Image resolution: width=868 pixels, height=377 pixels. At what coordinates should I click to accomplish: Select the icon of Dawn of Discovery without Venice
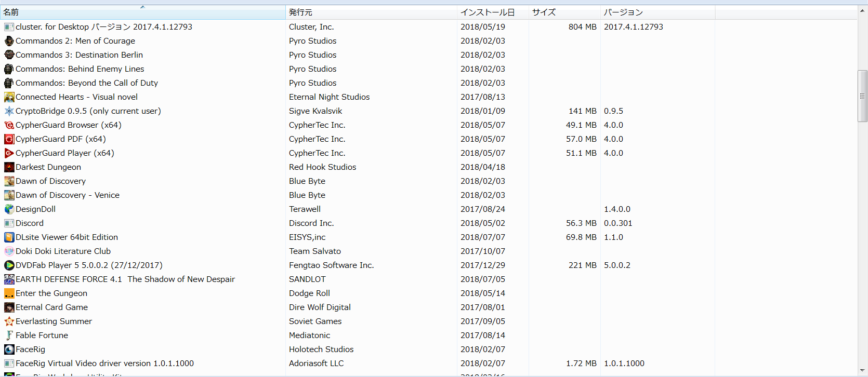coord(9,181)
